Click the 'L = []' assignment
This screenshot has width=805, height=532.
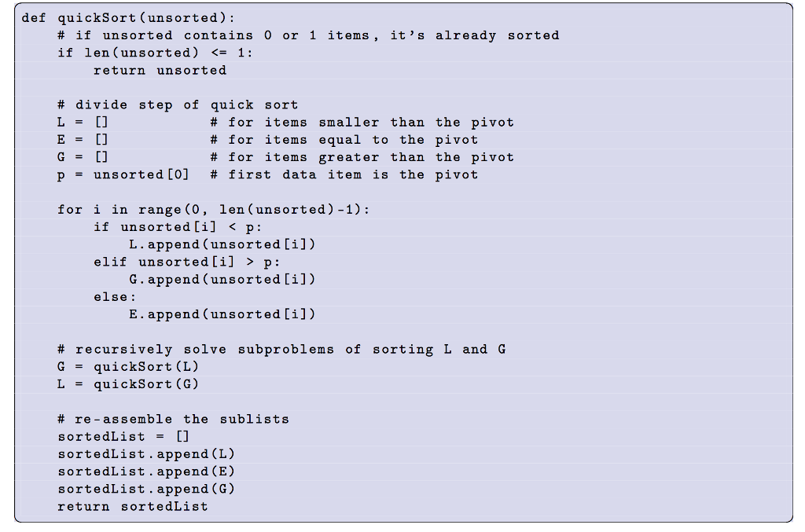[x=82, y=123]
